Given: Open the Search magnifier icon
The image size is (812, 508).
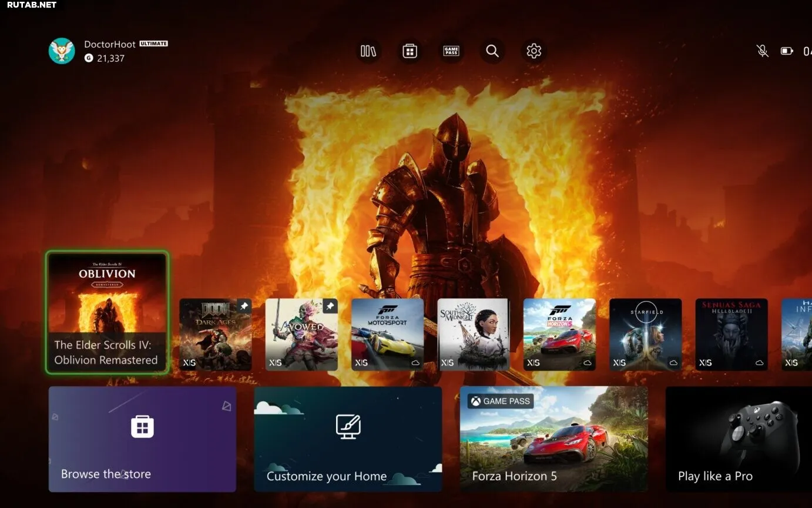Looking at the screenshot, I should point(492,51).
